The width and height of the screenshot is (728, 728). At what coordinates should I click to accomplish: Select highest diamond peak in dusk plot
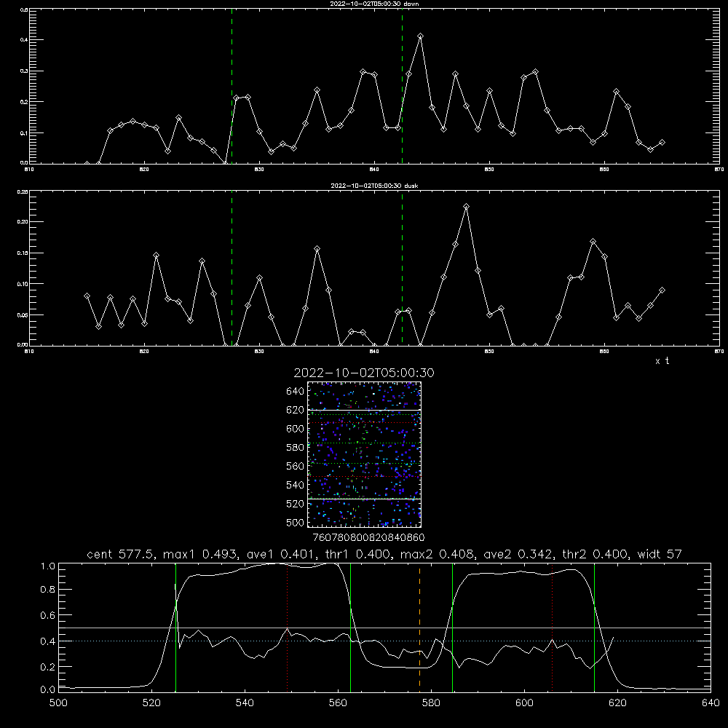[466, 207]
